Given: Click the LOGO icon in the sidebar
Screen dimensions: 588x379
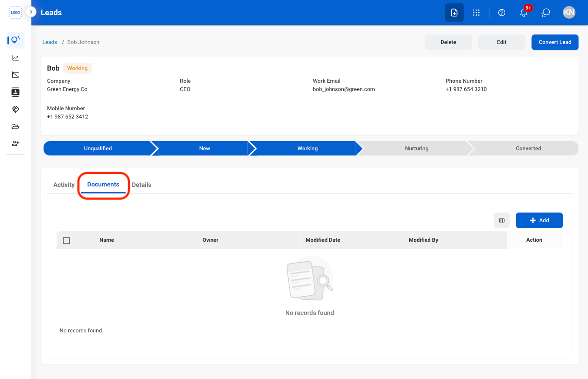Looking at the screenshot, I should pos(15,13).
